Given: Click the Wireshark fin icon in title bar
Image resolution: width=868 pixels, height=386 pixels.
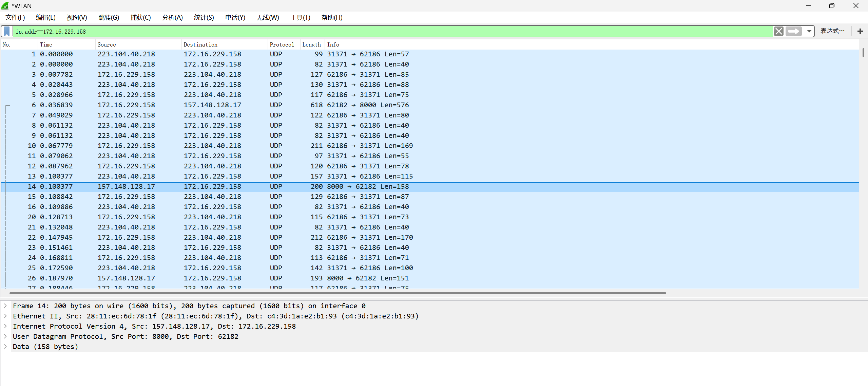Looking at the screenshot, I should coord(5,6).
